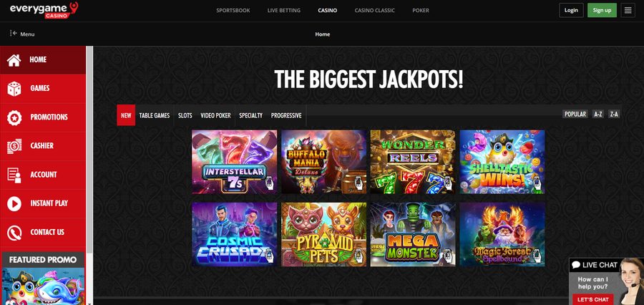644x305 pixels.
Task: Select the Progressive games tab
Action: coord(286,115)
